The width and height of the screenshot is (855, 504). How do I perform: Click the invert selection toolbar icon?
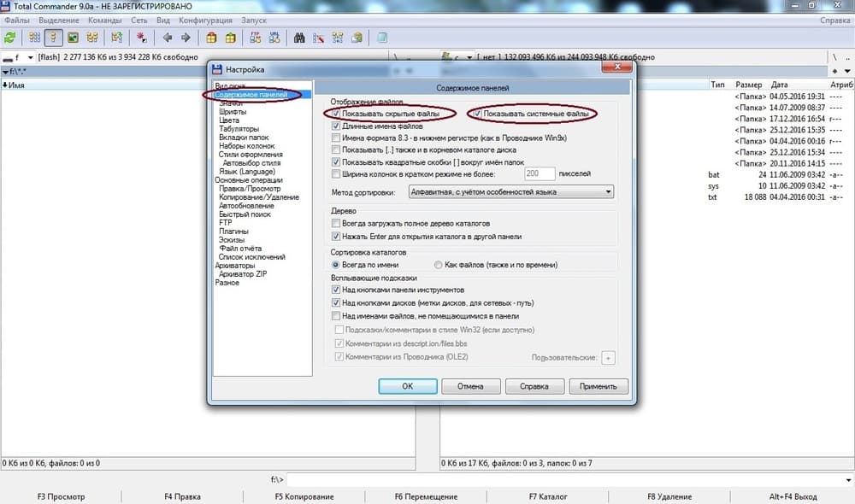pos(116,38)
